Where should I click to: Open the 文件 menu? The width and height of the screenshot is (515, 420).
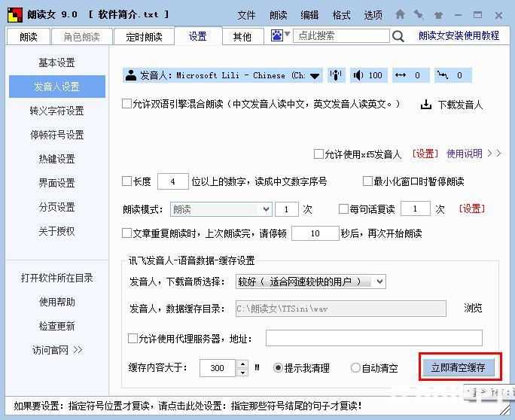point(246,15)
